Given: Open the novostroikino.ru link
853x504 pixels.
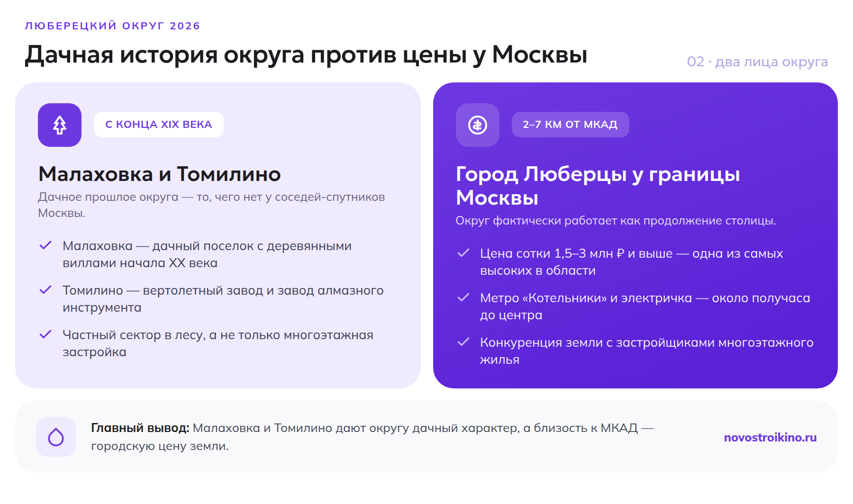Looking at the screenshot, I should pos(770,437).
